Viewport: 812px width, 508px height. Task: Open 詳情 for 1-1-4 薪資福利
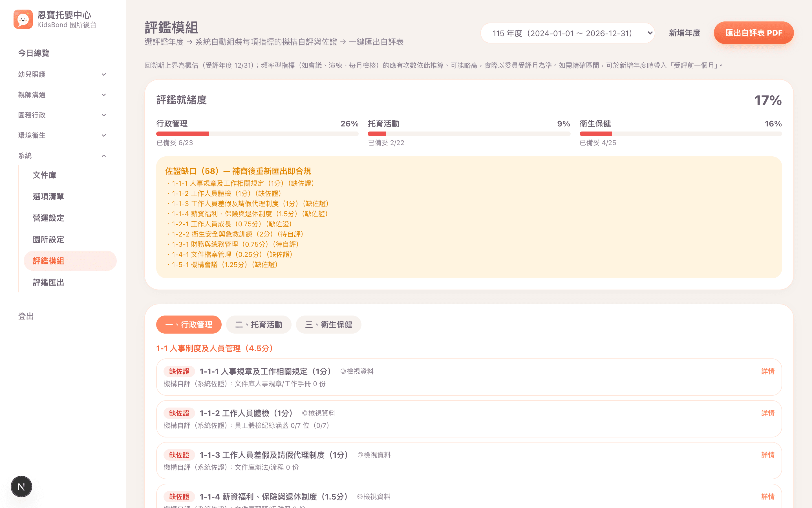(x=768, y=497)
